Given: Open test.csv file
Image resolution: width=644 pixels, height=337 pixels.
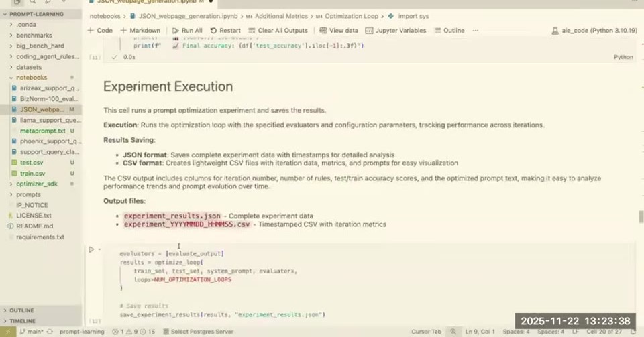Looking at the screenshot, I should point(41,162).
